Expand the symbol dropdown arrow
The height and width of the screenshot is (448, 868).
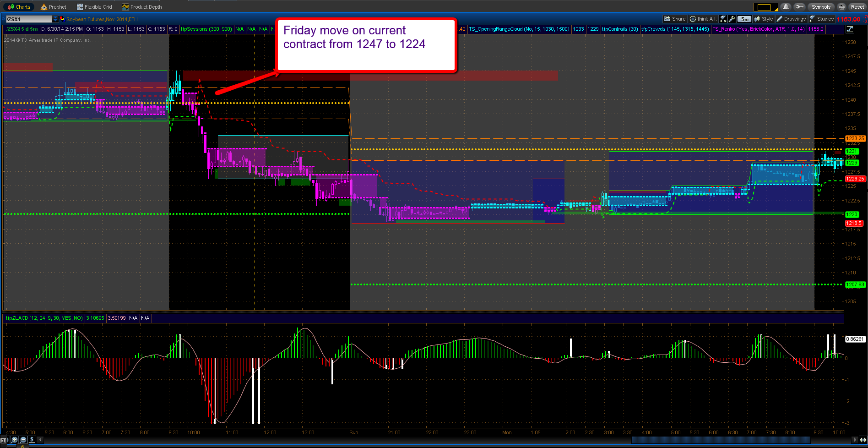coord(55,19)
